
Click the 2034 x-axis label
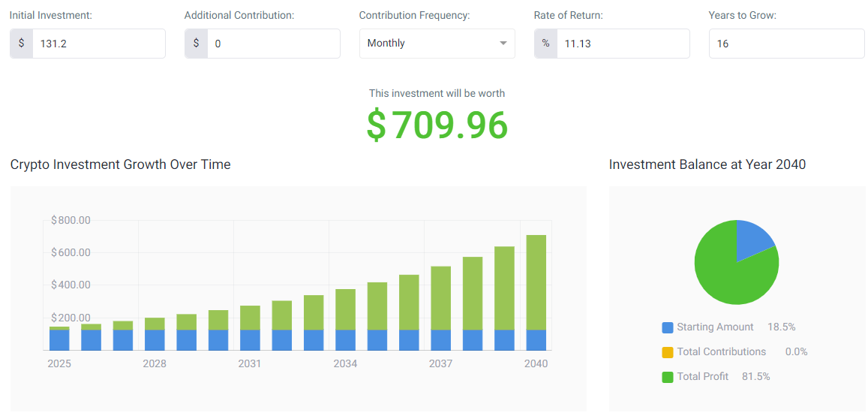(345, 364)
